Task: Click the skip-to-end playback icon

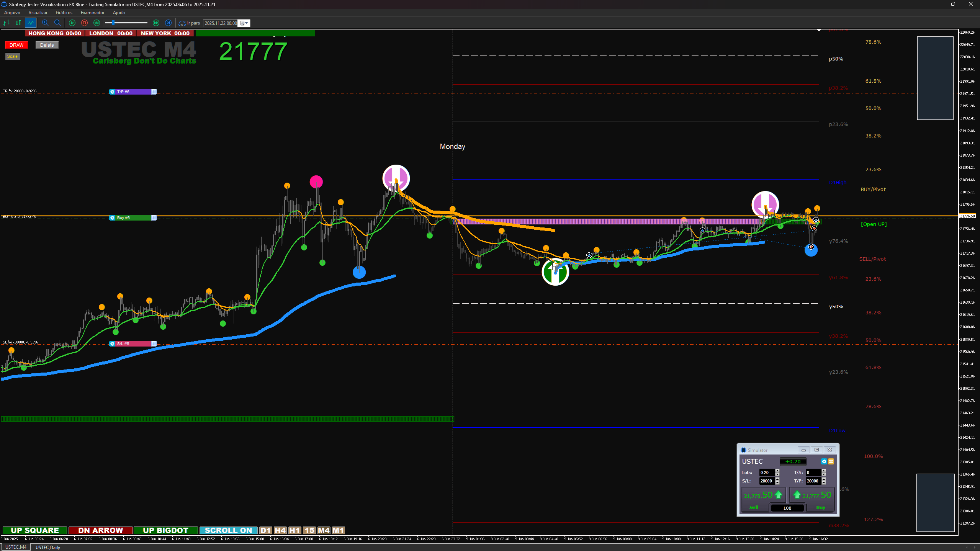Action: 168,23
